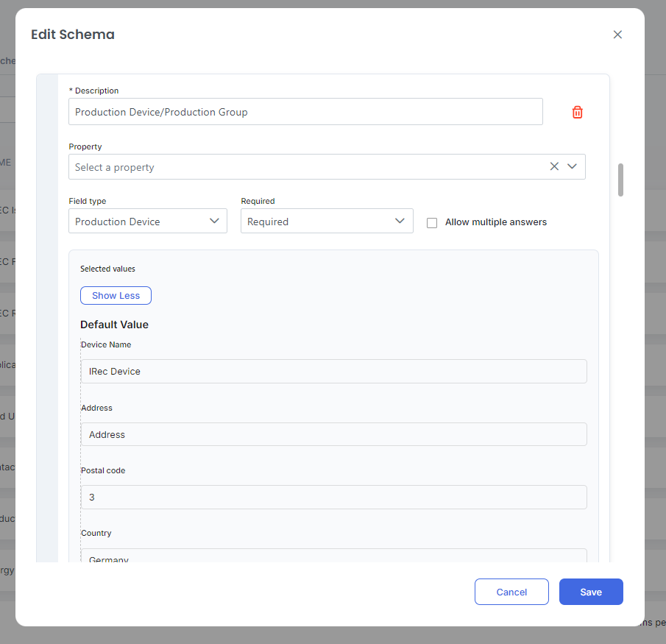The width and height of the screenshot is (666, 644).
Task: Click the Edit Schema title
Action: (73, 35)
